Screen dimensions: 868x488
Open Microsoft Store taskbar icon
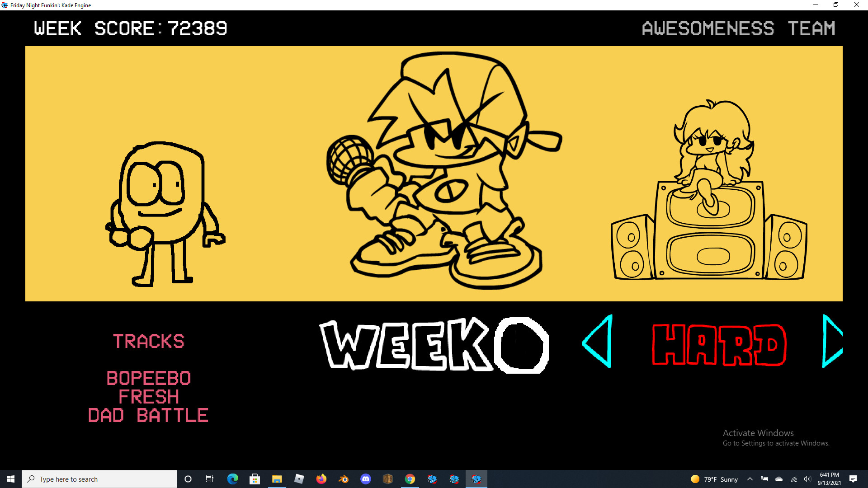coord(255,479)
